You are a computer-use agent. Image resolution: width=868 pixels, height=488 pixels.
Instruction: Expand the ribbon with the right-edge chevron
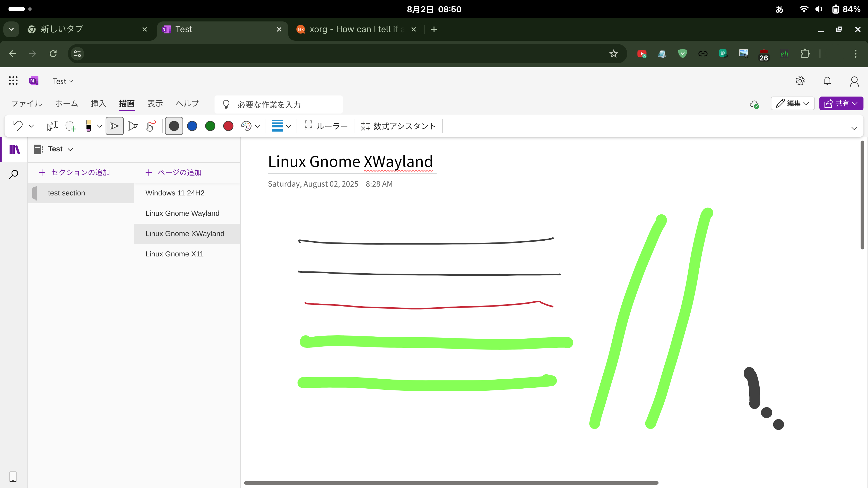coord(854,128)
